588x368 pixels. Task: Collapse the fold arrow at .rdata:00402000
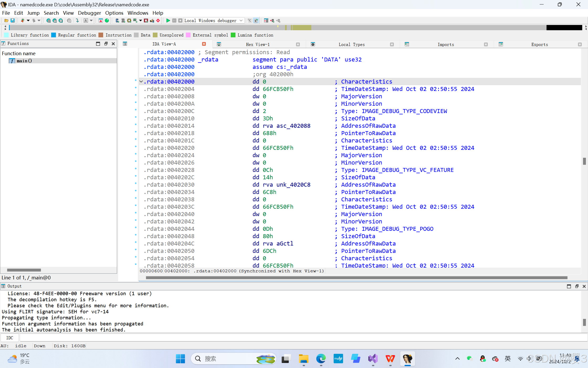click(141, 81)
